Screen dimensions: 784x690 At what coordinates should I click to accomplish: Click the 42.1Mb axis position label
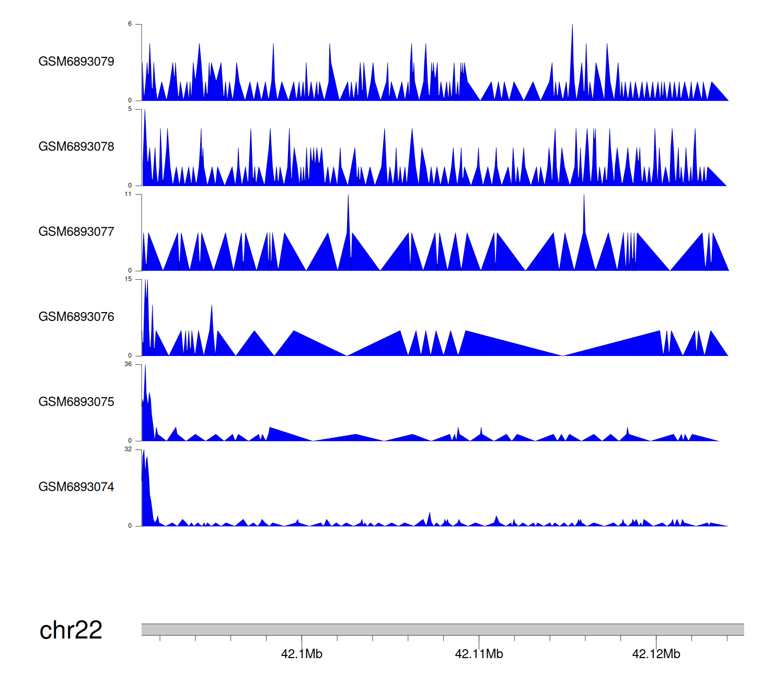pyautogui.click(x=302, y=654)
